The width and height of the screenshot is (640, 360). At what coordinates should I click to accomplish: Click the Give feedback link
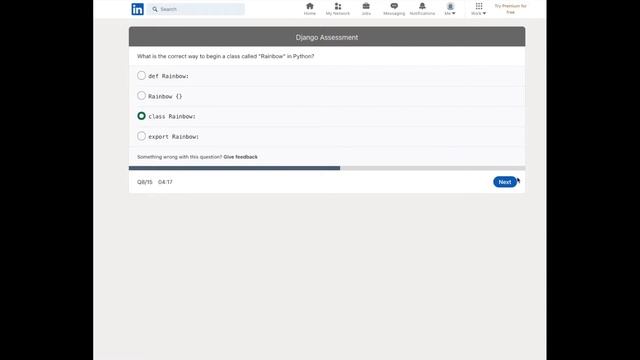(x=240, y=157)
